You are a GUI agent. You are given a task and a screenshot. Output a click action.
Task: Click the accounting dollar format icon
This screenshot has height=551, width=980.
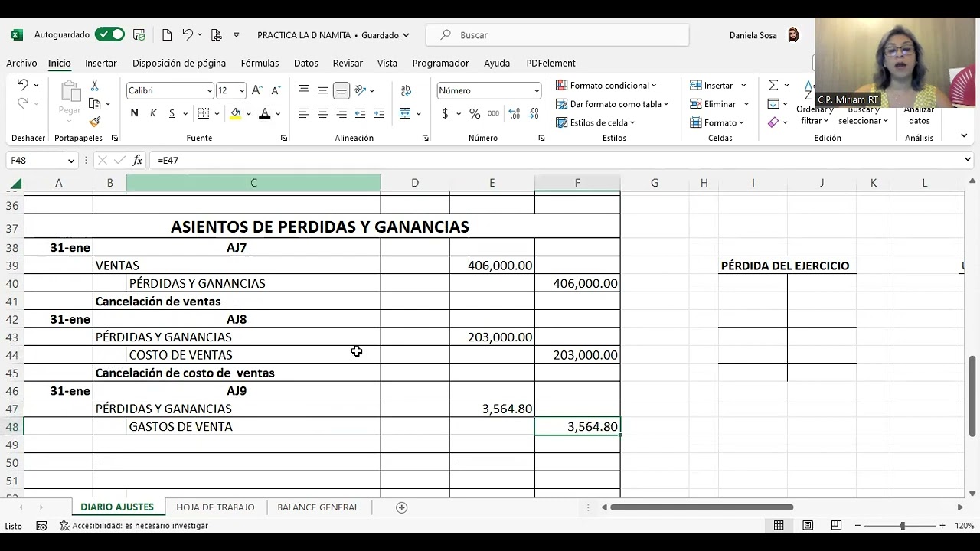coord(445,113)
